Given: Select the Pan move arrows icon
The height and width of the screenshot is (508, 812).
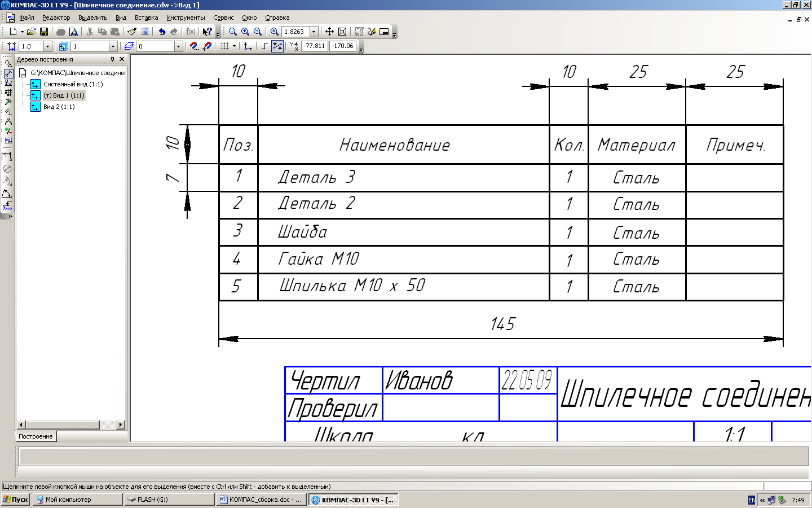Looking at the screenshot, I should (329, 32).
